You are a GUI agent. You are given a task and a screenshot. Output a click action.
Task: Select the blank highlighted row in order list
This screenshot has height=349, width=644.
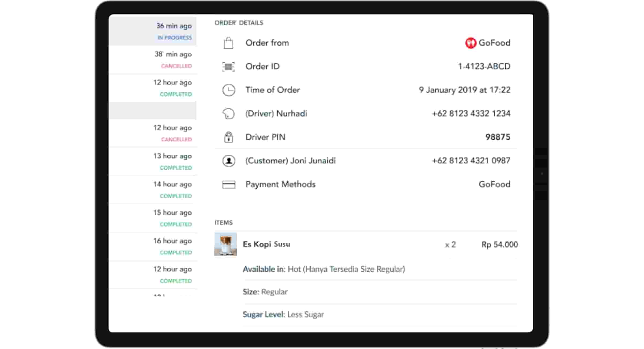click(x=152, y=111)
